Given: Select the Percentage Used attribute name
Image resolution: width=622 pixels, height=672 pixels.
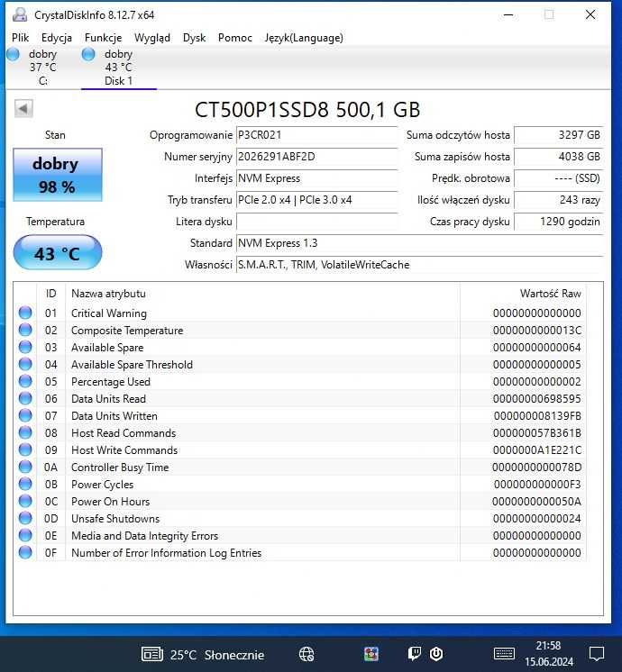Looking at the screenshot, I should (111, 382).
